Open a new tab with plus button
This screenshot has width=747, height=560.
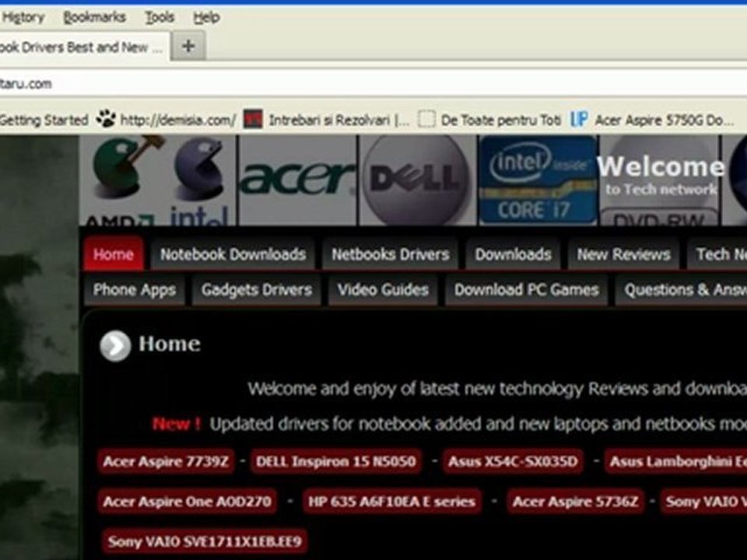point(188,46)
